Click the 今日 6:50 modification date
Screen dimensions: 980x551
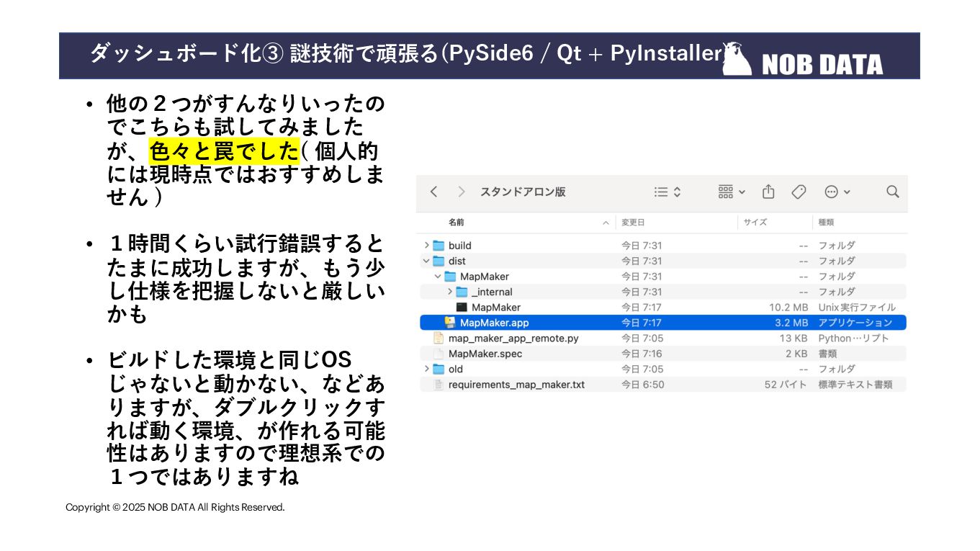642,385
